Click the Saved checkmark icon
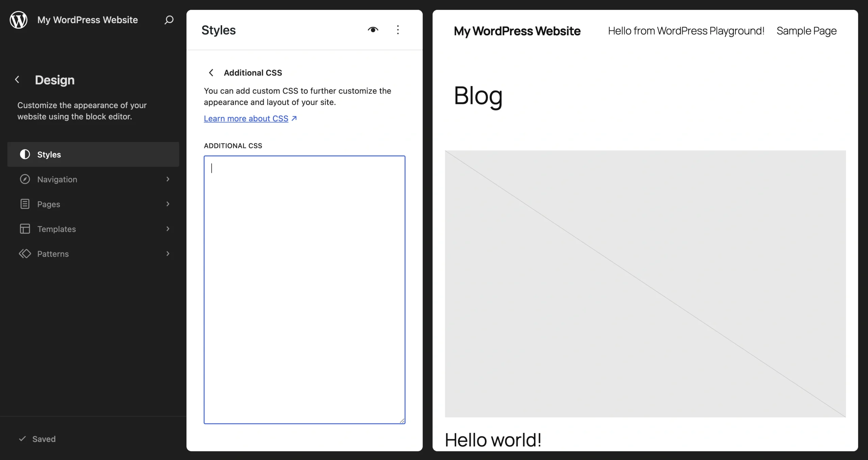Image resolution: width=868 pixels, height=460 pixels. 22,439
